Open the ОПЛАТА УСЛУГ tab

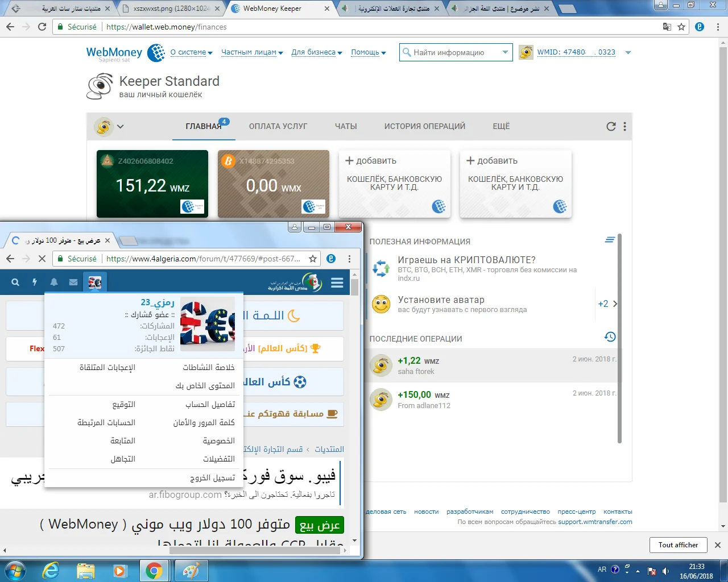click(278, 126)
